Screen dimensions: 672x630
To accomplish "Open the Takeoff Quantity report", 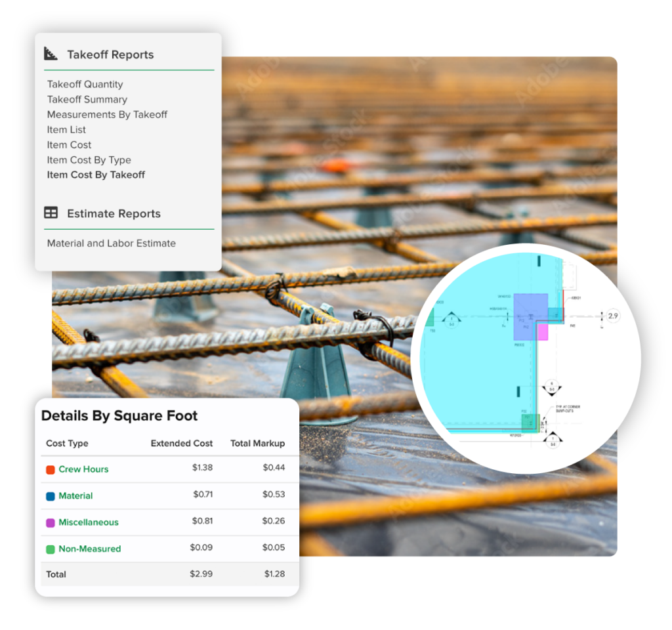I will (85, 84).
